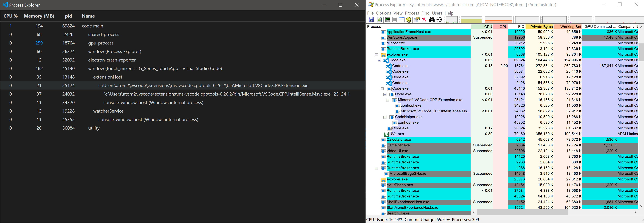Collapse the CodeHelper.exe branch
644x223 pixels.
click(385, 117)
